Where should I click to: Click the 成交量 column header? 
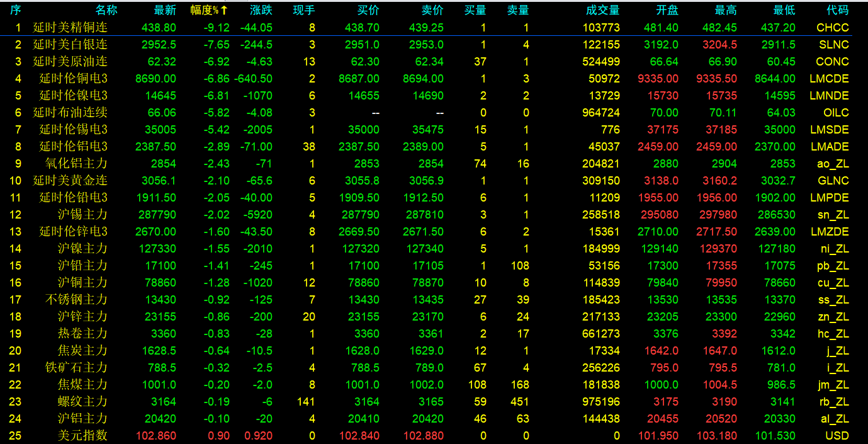pyautogui.click(x=602, y=11)
